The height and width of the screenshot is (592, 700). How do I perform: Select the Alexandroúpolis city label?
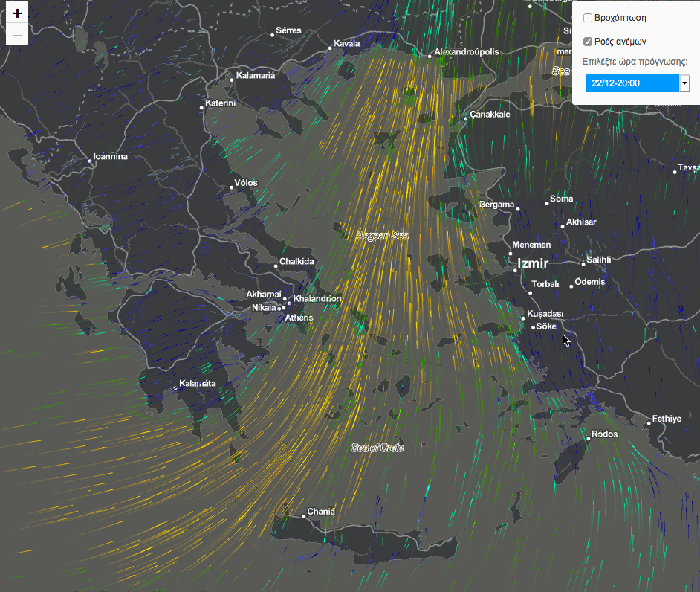coord(467,52)
